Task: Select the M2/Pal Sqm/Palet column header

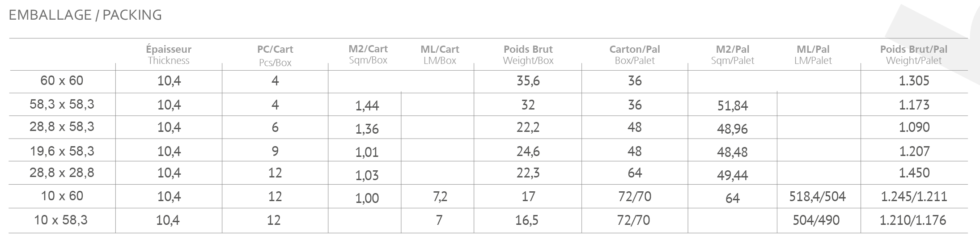Action: tap(732, 55)
